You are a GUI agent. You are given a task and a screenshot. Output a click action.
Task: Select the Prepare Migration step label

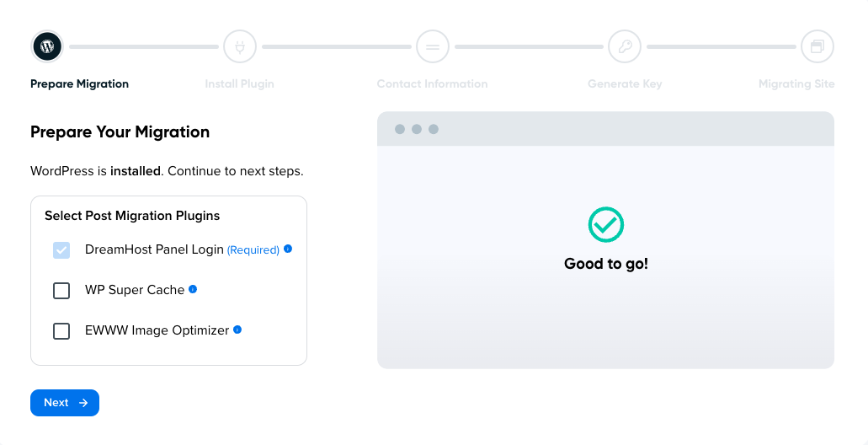pyautogui.click(x=79, y=83)
